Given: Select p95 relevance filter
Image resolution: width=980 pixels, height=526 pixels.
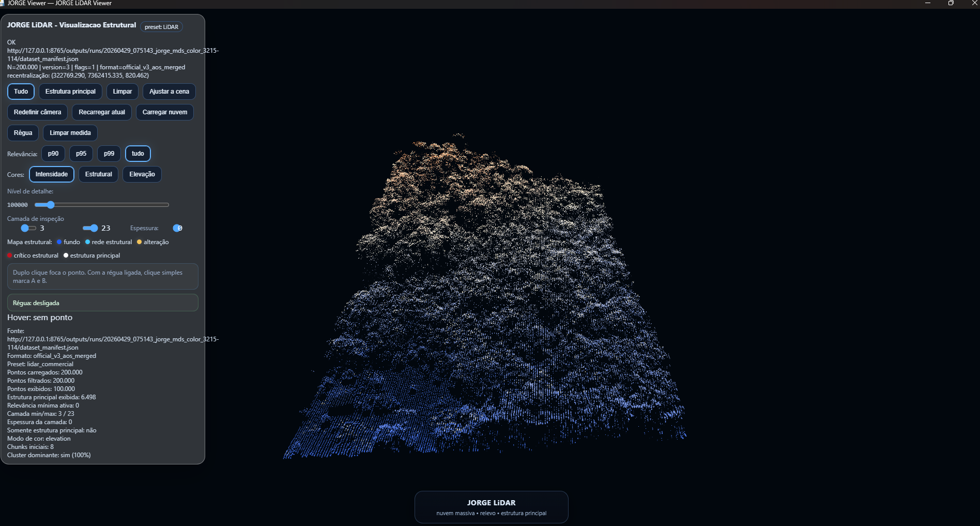Looking at the screenshot, I should (x=81, y=154).
